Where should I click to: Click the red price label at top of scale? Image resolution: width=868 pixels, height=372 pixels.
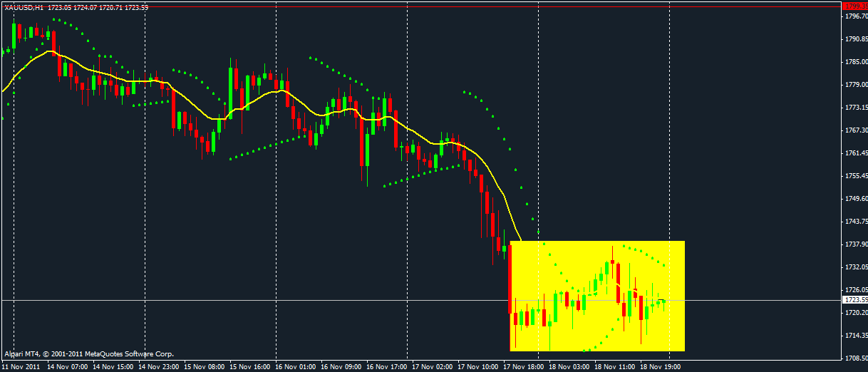[855, 6]
